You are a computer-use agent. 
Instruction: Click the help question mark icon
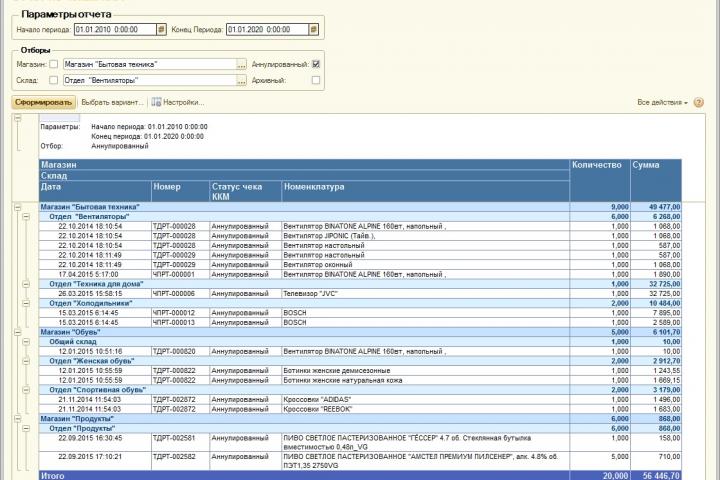[x=698, y=102]
